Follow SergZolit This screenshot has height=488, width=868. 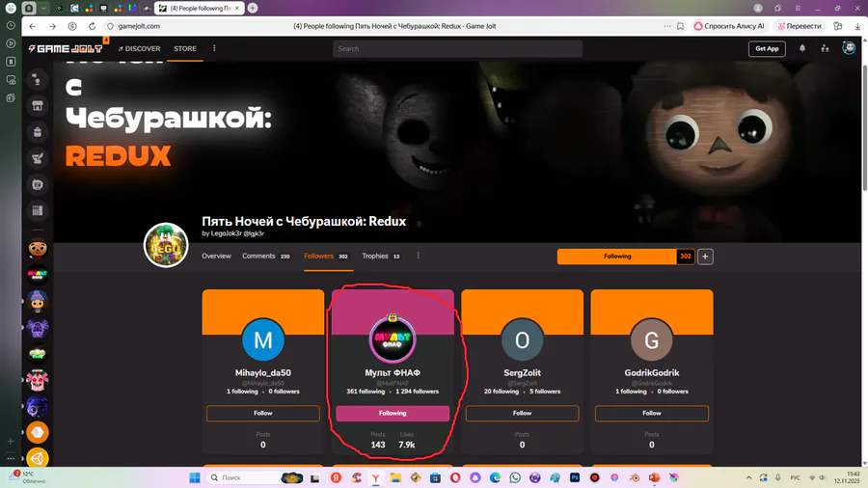(x=522, y=414)
